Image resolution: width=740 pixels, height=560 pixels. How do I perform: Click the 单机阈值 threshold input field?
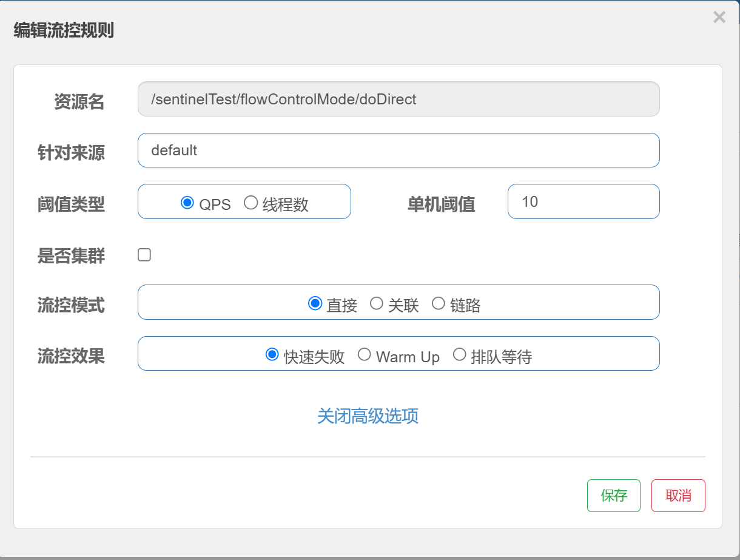tap(583, 201)
